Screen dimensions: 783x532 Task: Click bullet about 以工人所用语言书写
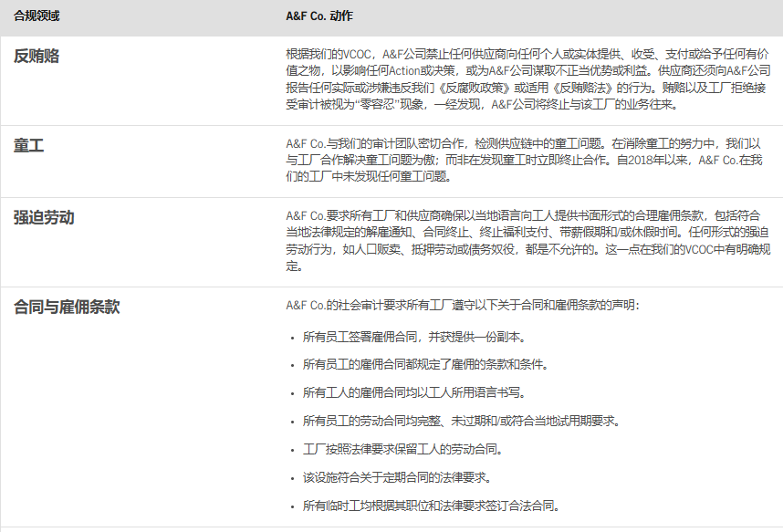(414, 392)
